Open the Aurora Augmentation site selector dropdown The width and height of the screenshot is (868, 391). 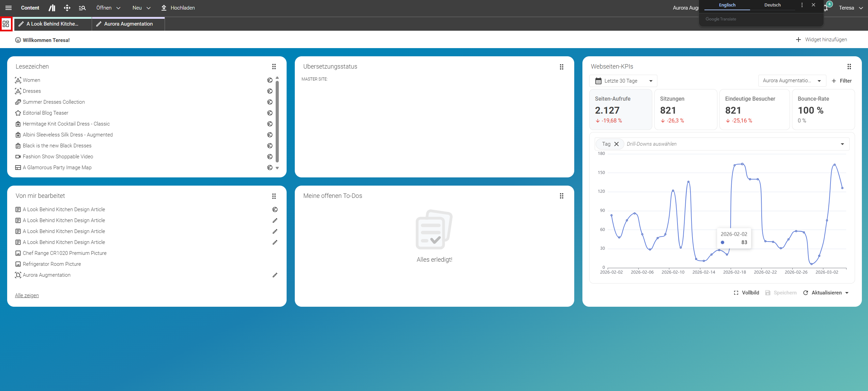click(x=792, y=81)
